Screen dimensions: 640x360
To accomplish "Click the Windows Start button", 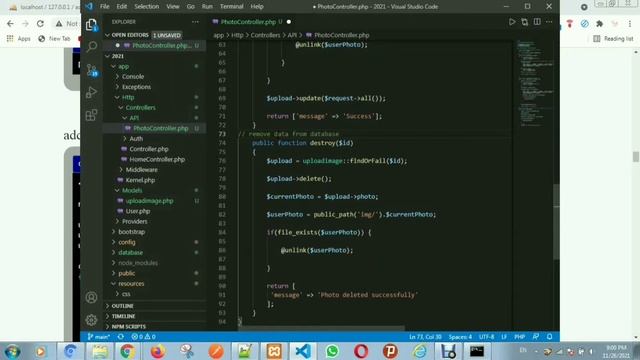I will tap(12, 351).
